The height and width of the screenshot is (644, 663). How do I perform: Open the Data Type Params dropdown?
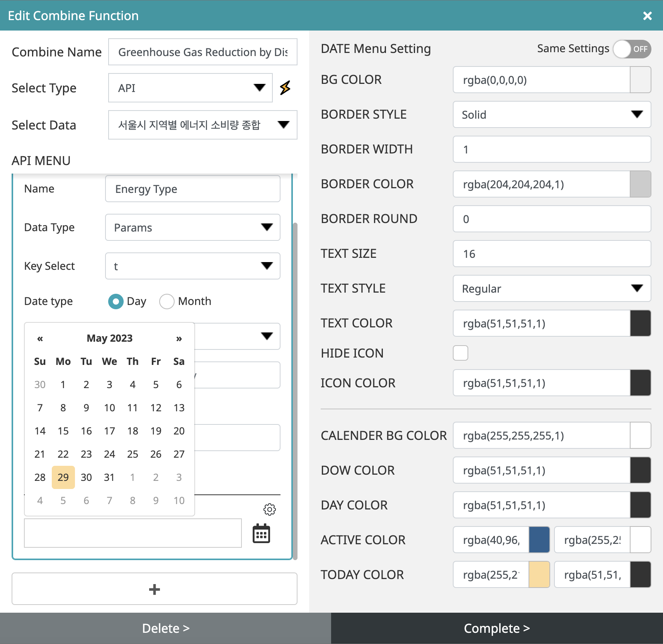coord(193,227)
